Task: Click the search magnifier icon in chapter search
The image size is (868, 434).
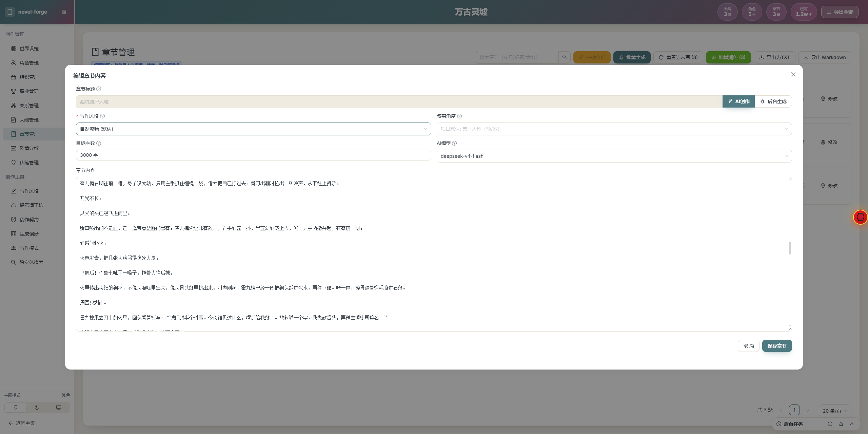Action: click(565, 57)
